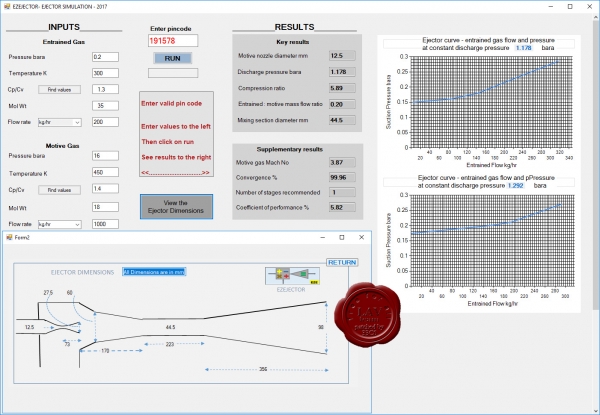Click the Enter valid pin code message

point(171,104)
